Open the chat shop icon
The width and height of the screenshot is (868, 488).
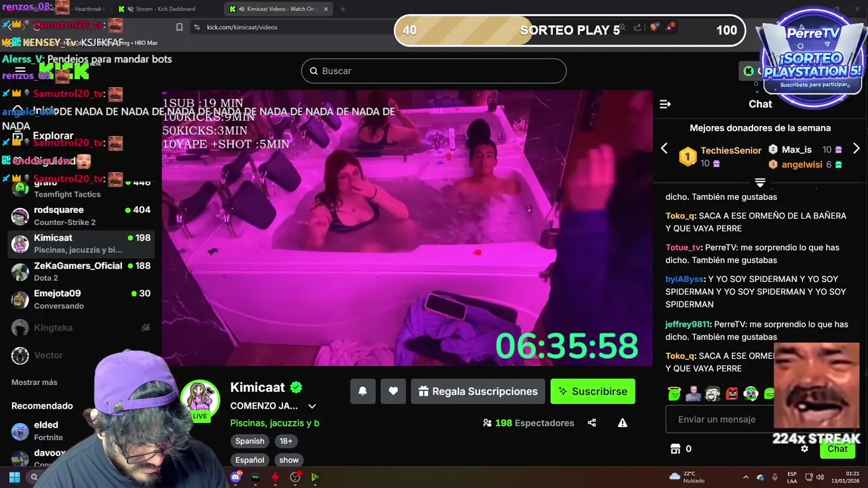675,449
